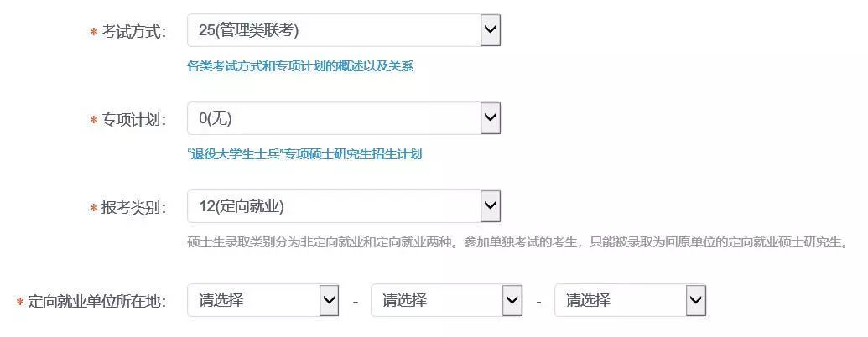Click the arrow icon of 考试方式 select
This screenshot has width=868, height=337.
point(491,31)
